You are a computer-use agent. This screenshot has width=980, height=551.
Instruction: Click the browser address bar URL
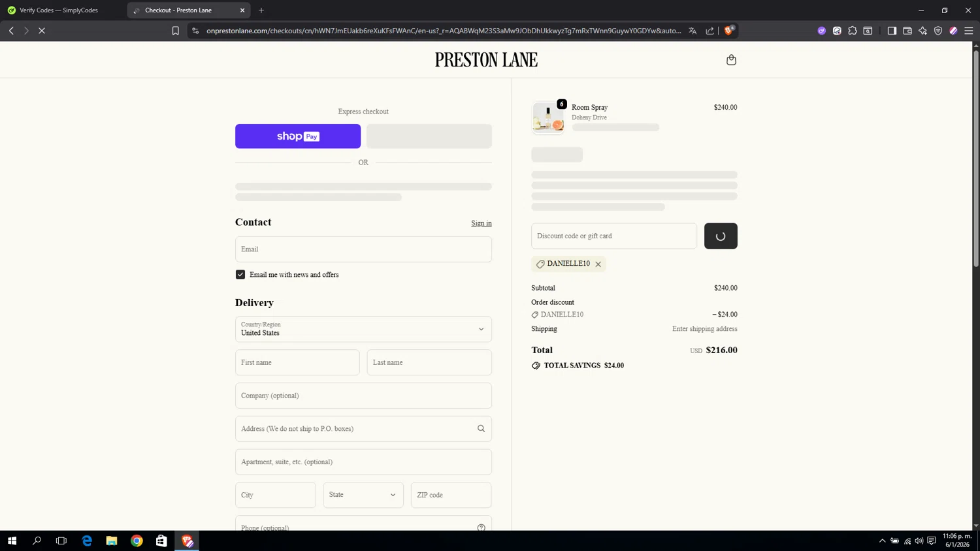tap(444, 31)
